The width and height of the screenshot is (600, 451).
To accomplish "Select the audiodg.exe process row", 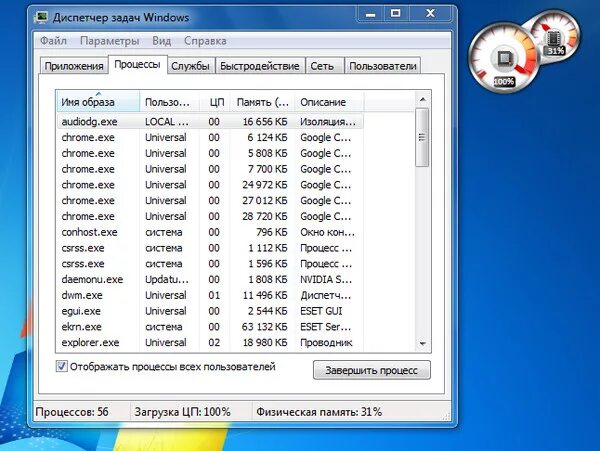I will point(210,122).
